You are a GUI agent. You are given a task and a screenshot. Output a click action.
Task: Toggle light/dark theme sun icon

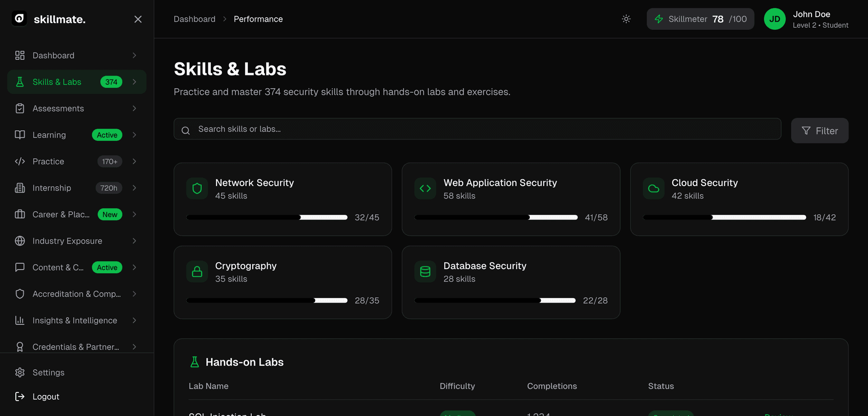click(626, 19)
